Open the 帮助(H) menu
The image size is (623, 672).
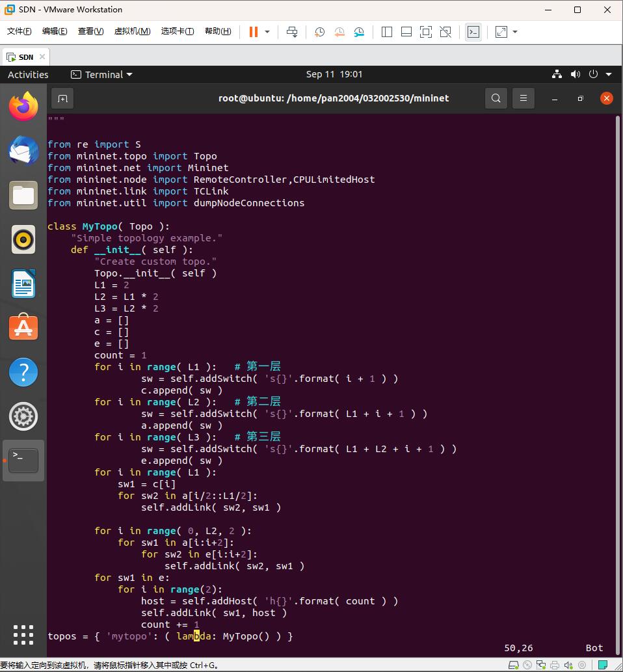point(218,31)
